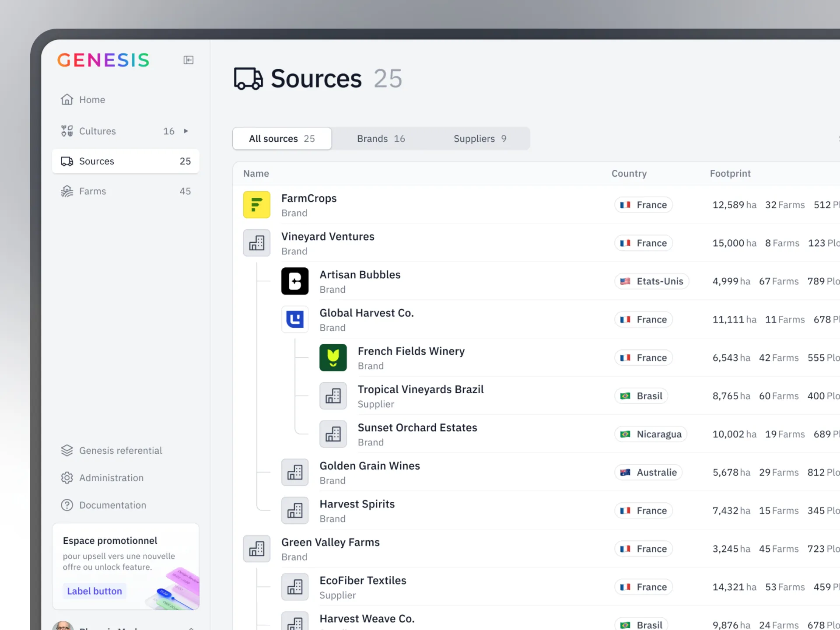Open the Sunset Orchard Estates row
840x630 pixels.
coord(536,434)
